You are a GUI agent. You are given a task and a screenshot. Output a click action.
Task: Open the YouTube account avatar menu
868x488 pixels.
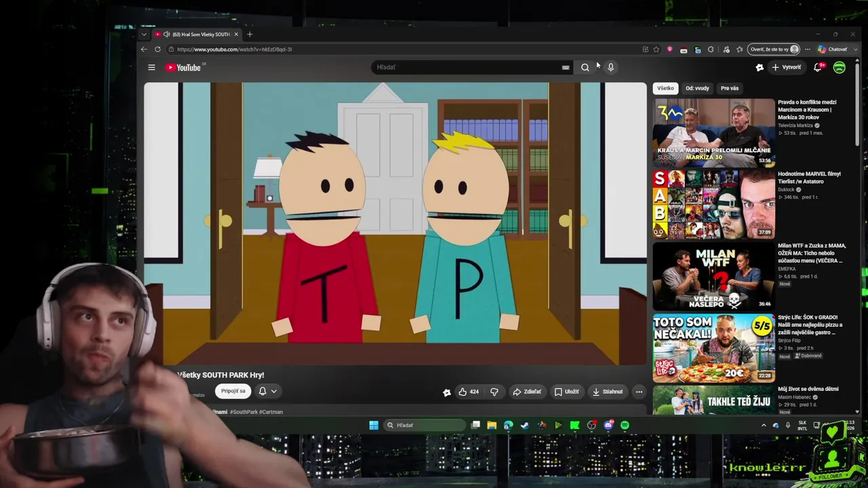point(840,67)
